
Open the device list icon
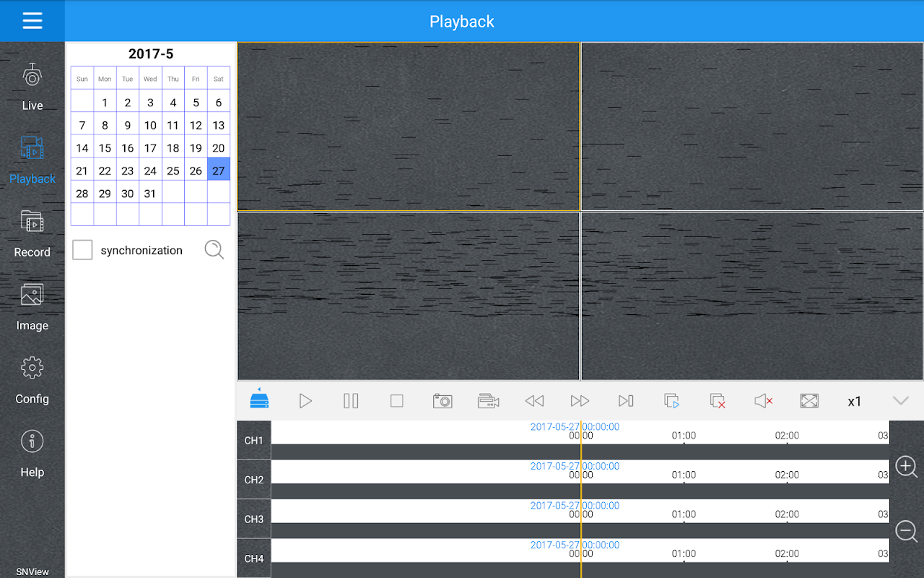[259, 400]
